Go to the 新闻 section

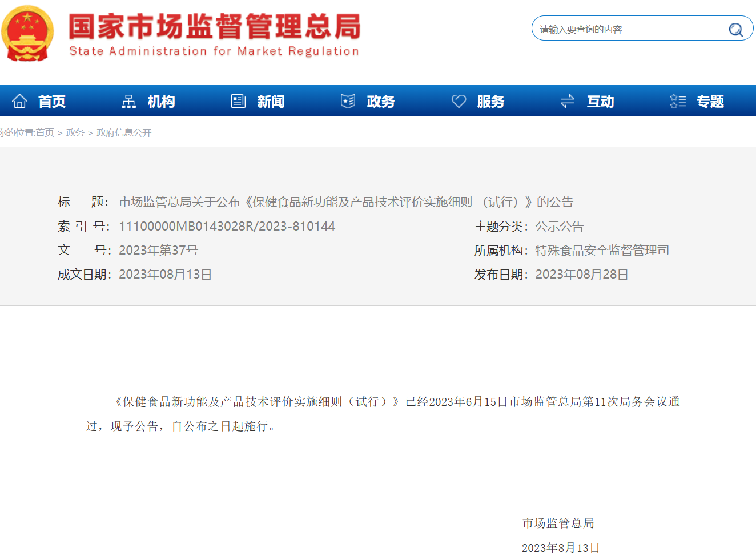(x=271, y=102)
